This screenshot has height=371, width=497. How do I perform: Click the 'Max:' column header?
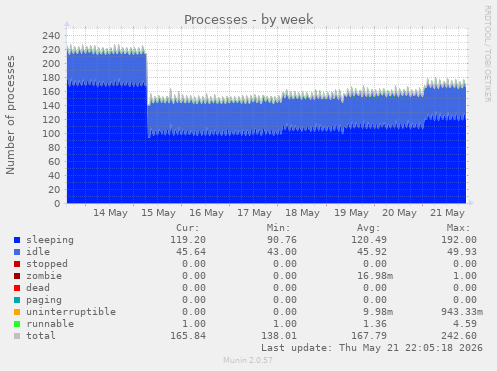click(458, 228)
